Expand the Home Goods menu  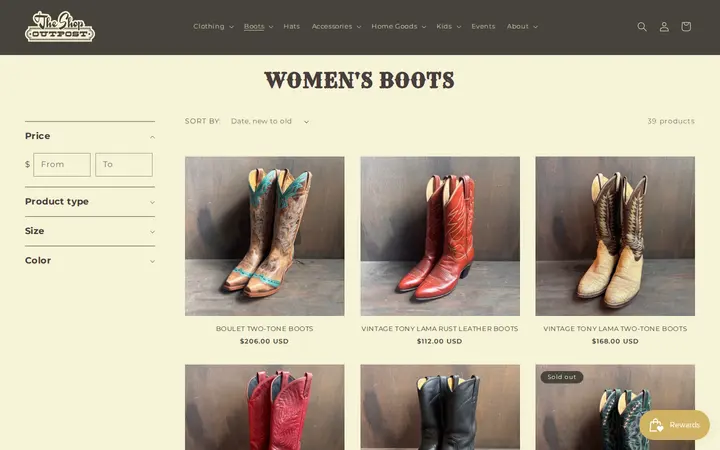pos(399,27)
